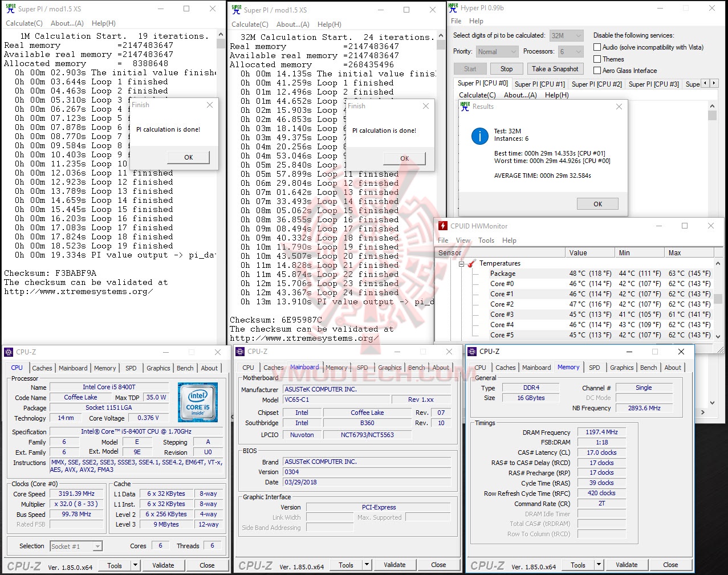Click the thermometer icon next to Temperatures
This screenshot has width=728, height=575.
471,263
